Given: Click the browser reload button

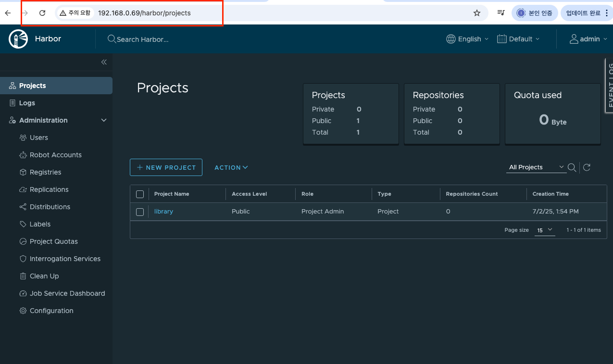Looking at the screenshot, I should (42, 13).
